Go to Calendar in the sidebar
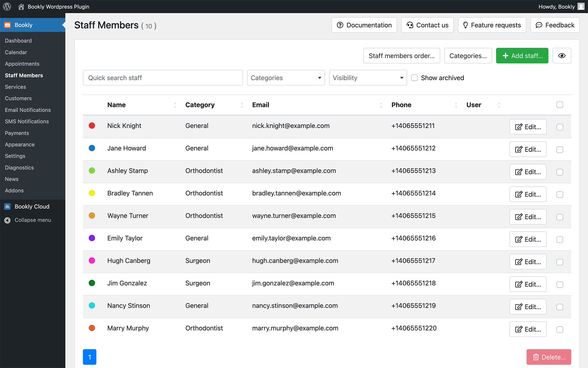This screenshot has width=588, height=368. click(16, 52)
